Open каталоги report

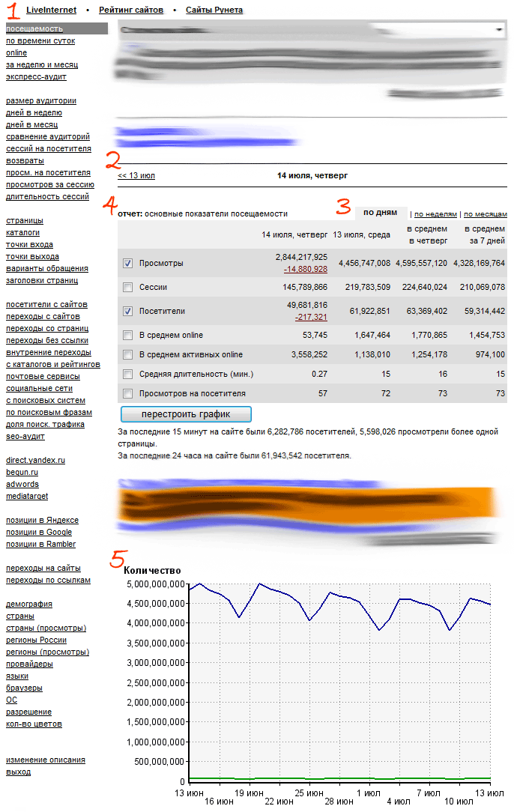pyautogui.click(x=22, y=232)
